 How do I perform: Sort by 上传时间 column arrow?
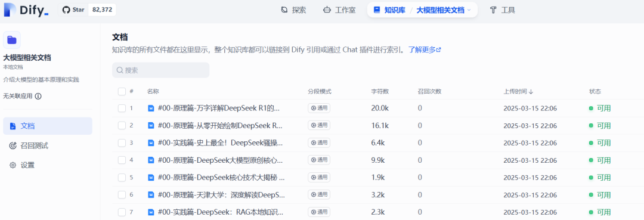point(531,92)
